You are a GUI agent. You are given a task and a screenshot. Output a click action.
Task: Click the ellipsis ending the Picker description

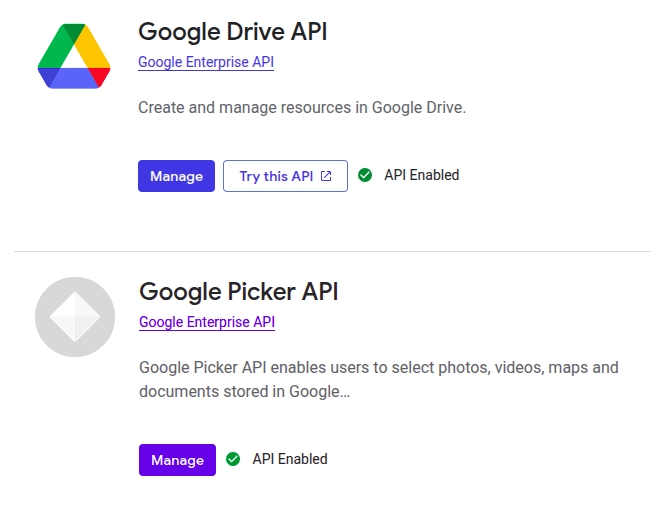tap(345, 392)
